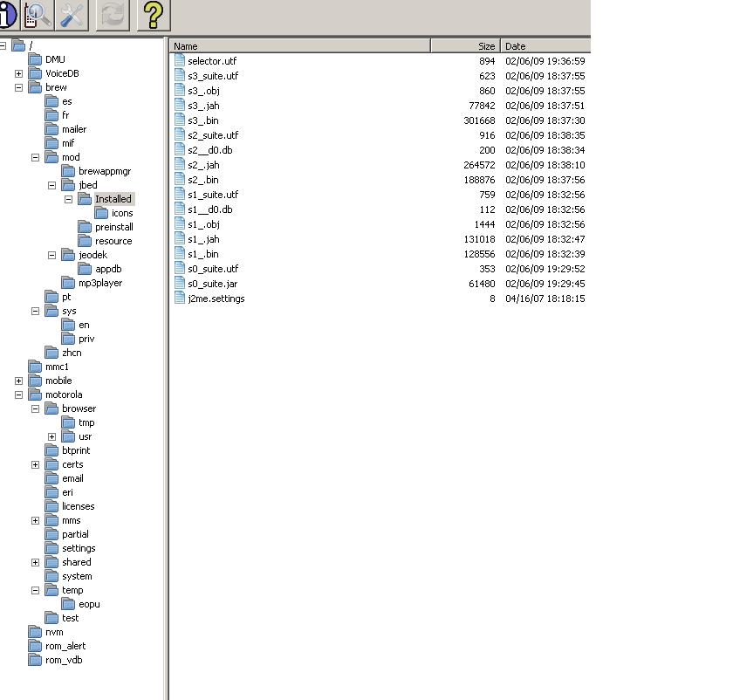Click the zhcn folder icon
Screen dimensions: 733x700
click(51, 353)
